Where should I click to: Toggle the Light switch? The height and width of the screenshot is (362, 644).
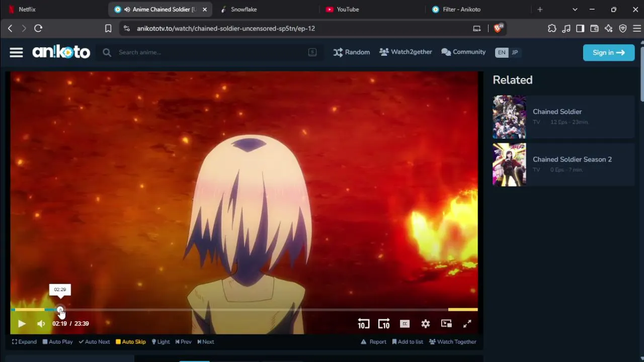click(x=161, y=342)
